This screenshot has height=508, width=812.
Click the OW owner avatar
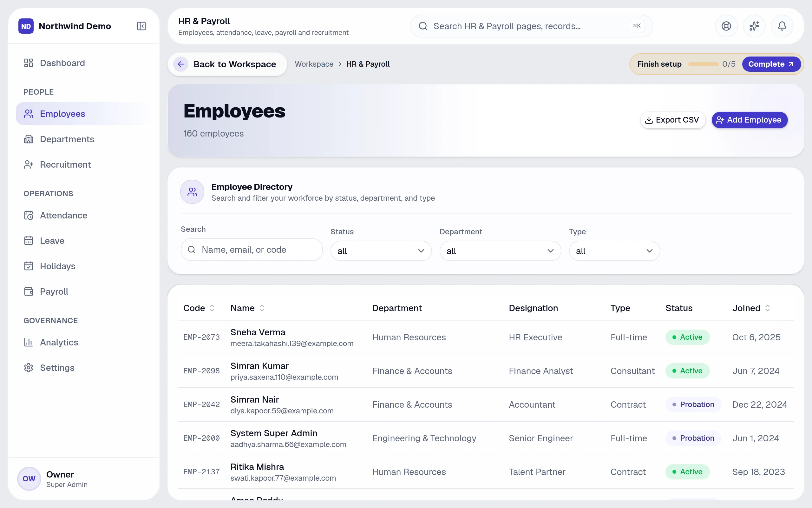pyautogui.click(x=29, y=478)
